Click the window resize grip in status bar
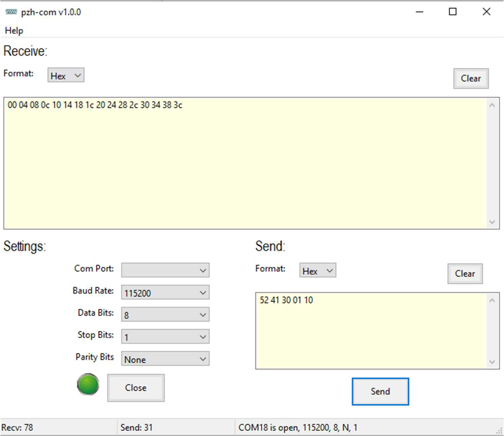The image size is (504, 436). click(x=499, y=431)
